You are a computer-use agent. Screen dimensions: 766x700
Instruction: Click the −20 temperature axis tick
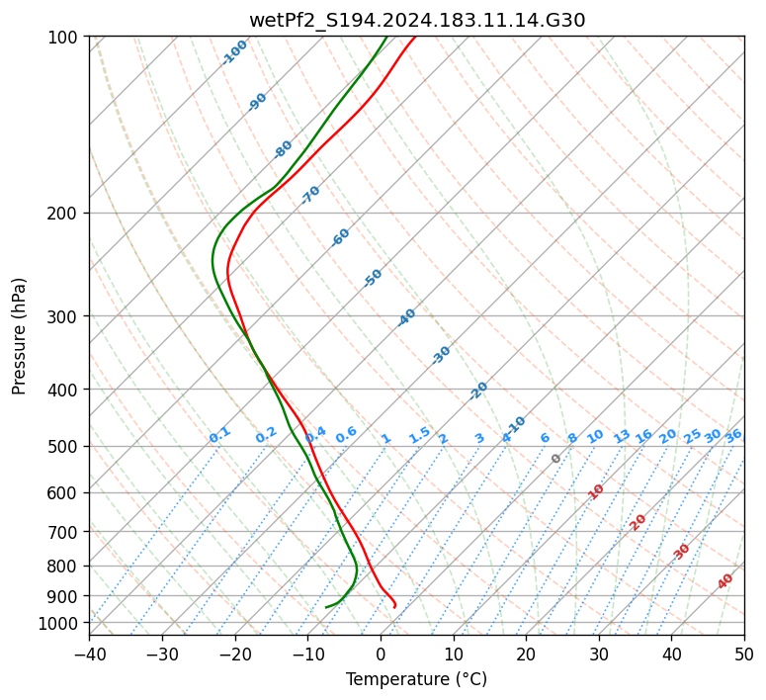coord(235,654)
